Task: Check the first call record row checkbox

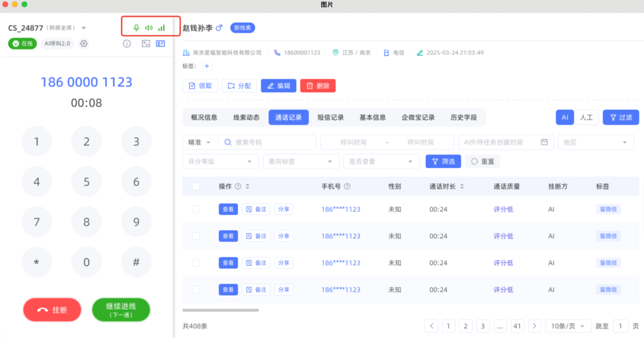Action: pyautogui.click(x=196, y=209)
